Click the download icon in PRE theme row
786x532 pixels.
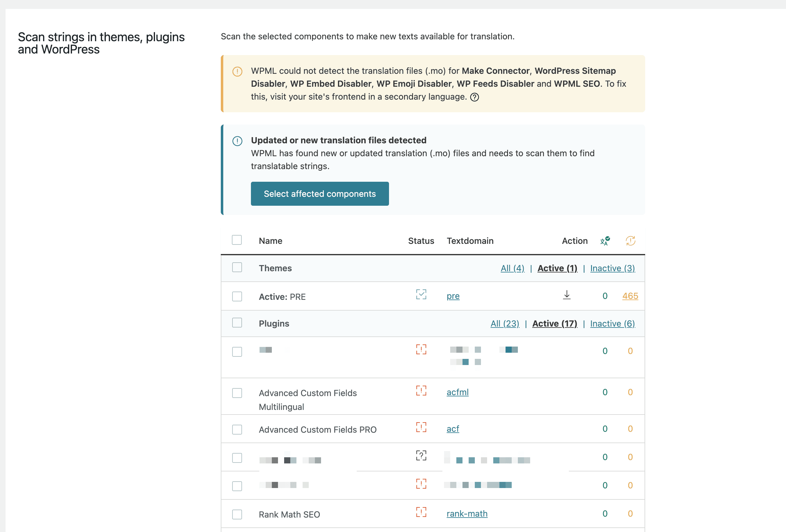coord(566,295)
